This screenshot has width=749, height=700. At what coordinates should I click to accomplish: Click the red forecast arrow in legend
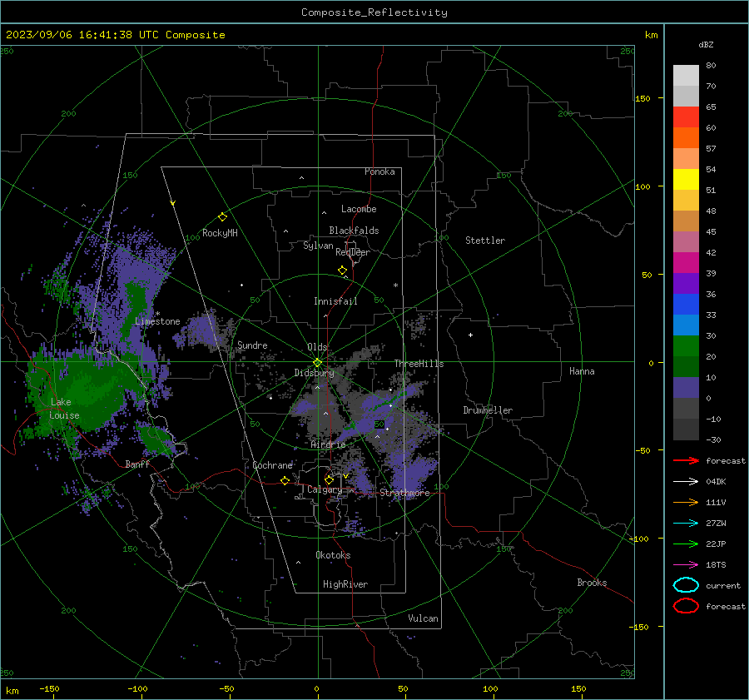[x=686, y=460]
